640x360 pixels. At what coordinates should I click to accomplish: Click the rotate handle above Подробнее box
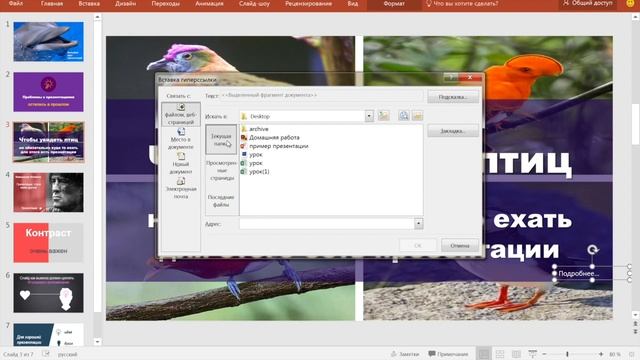[593, 250]
